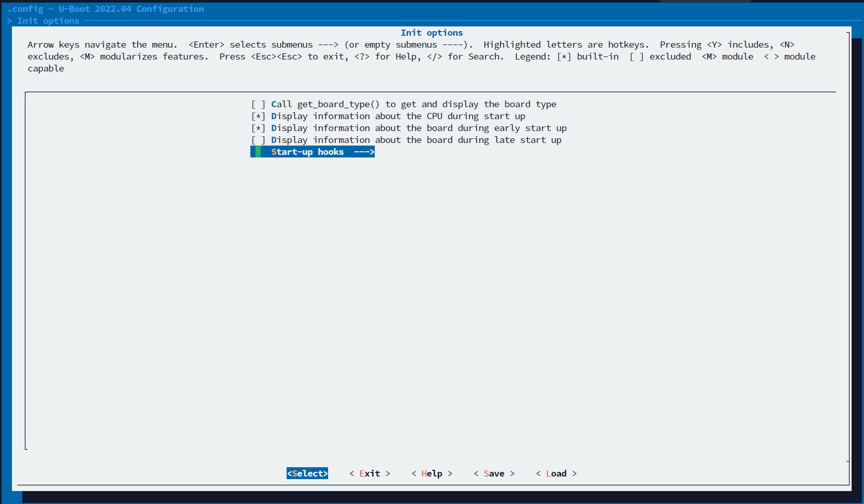Click 'Call get_board_type()' label text
The height and width of the screenshot is (504, 864).
[414, 104]
